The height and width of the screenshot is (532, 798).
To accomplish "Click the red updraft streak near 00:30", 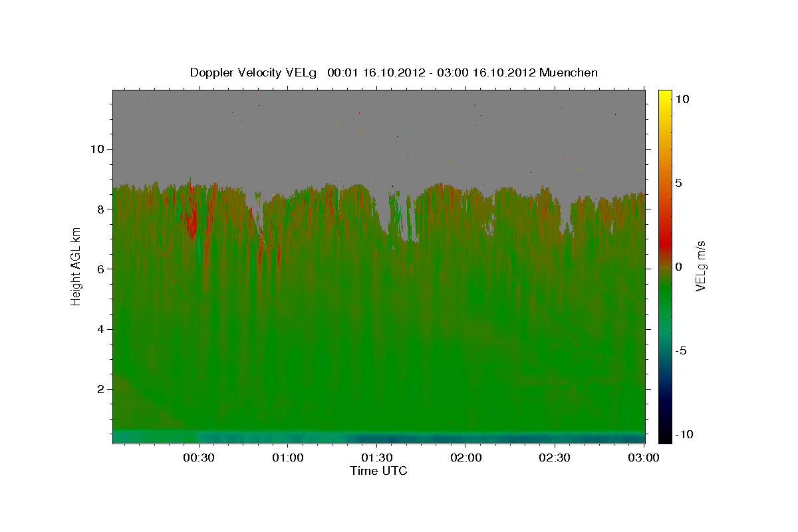I will [192, 211].
